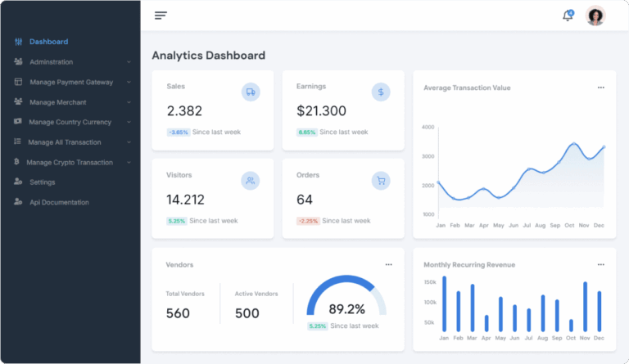Expand Manage Crypto Transaction chevron
The height and width of the screenshot is (364, 629).
click(129, 162)
